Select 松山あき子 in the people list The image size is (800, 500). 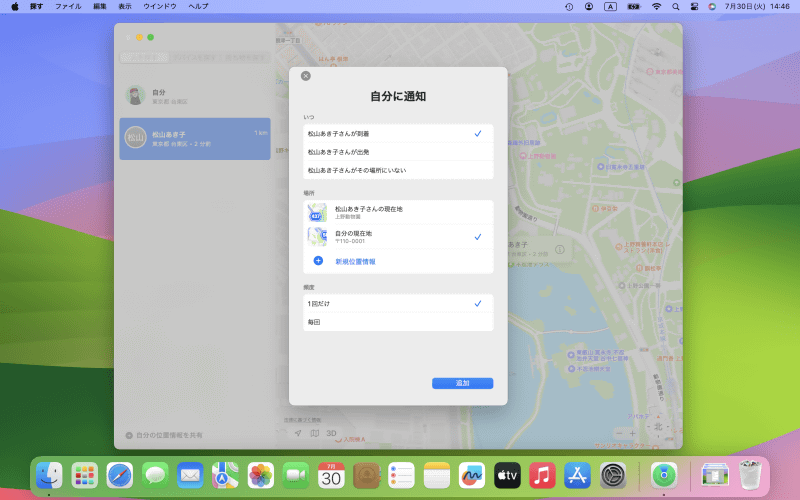[x=195, y=138]
